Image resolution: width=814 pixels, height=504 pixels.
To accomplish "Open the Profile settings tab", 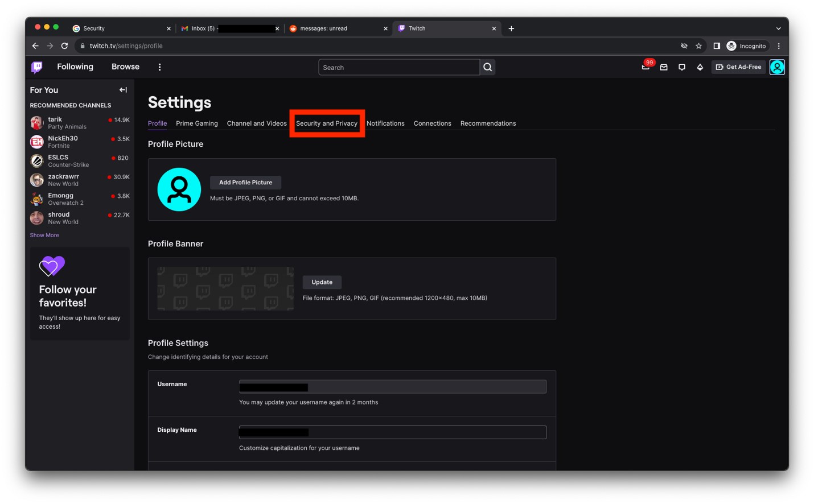I will pyautogui.click(x=157, y=123).
